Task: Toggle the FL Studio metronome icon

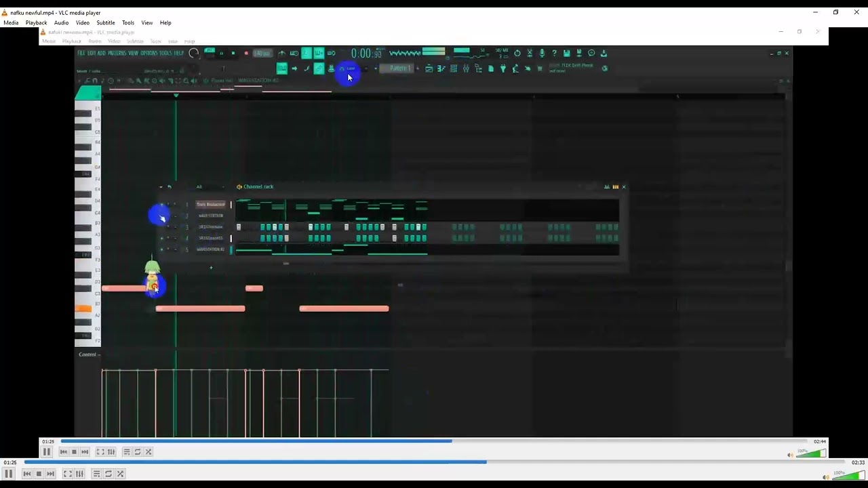Action: pos(281,53)
